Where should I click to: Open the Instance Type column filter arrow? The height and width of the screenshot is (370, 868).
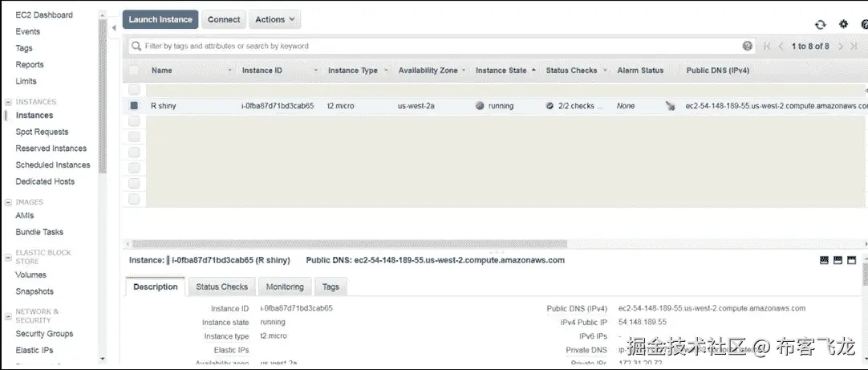[x=387, y=71]
